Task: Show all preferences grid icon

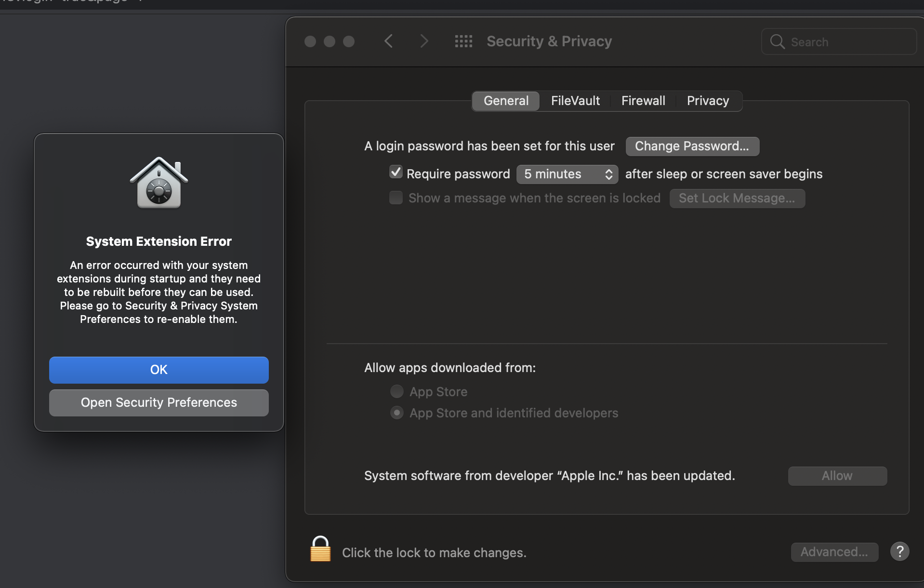Action: [x=463, y=41]
